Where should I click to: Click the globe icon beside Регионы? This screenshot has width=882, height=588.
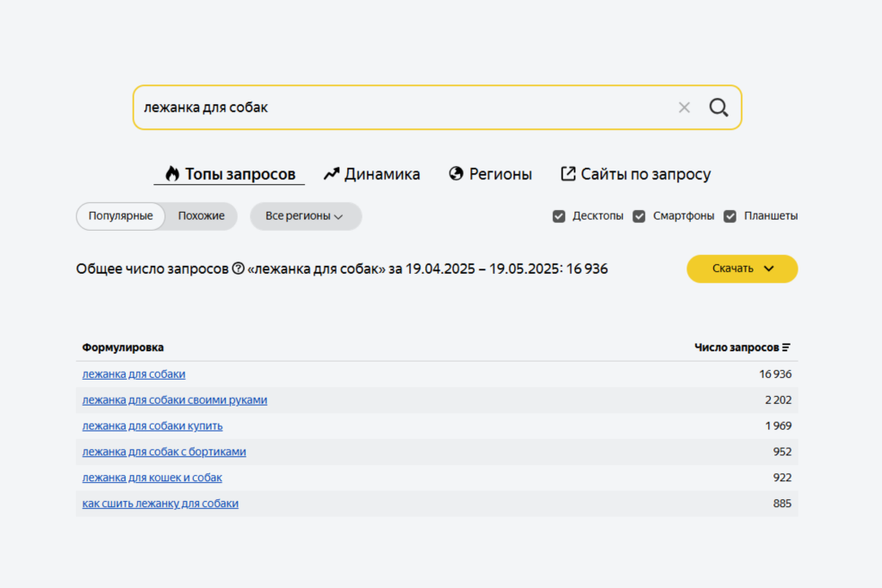pyautogui.click(x=457, y=174)
